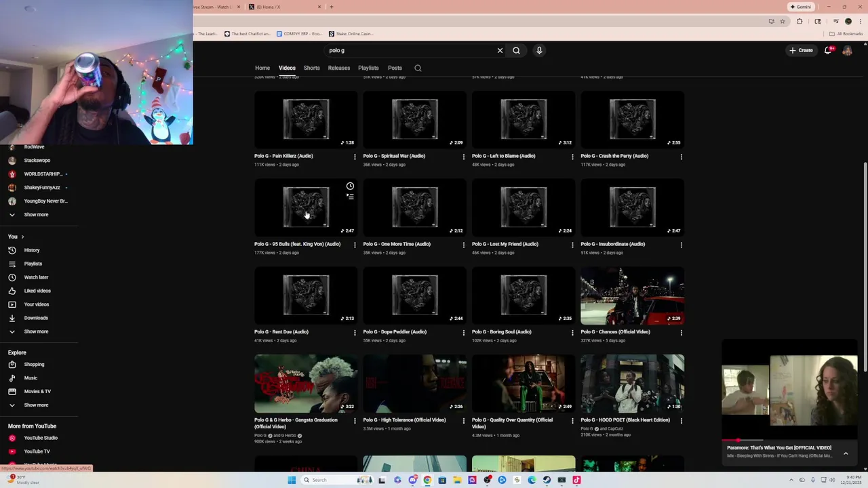The height and width of the screenshot is (488, 868).
Task: Play the Quality Over Quantity thumbnail
Action: click(x=524, y=384)
